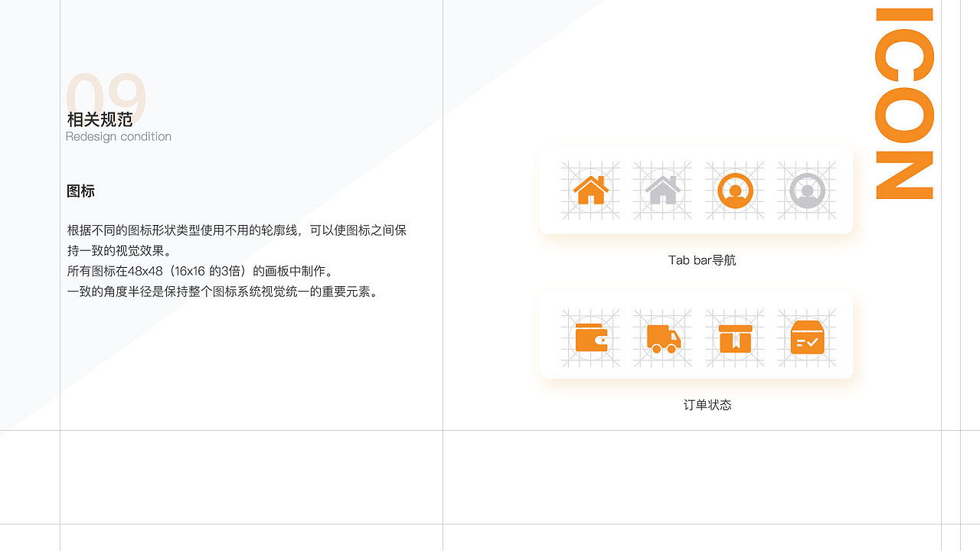Select the 订单状态 label
The height and width of the screenshot is (551, 980).
708,405
